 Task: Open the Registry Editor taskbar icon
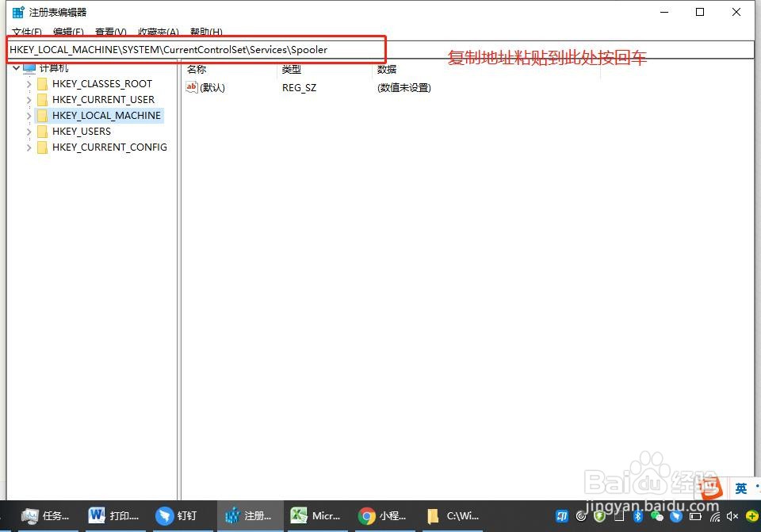(250, 516)
